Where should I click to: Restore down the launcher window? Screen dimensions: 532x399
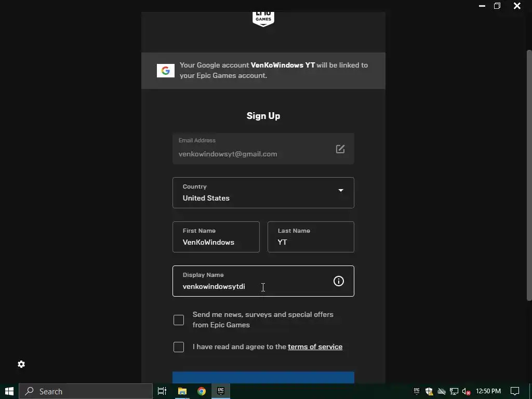click(497, 6)
